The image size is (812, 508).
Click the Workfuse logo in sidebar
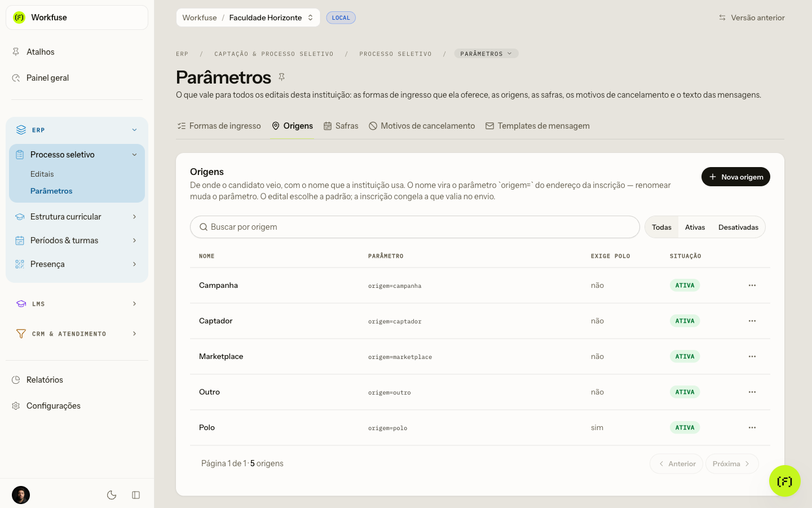19,17
